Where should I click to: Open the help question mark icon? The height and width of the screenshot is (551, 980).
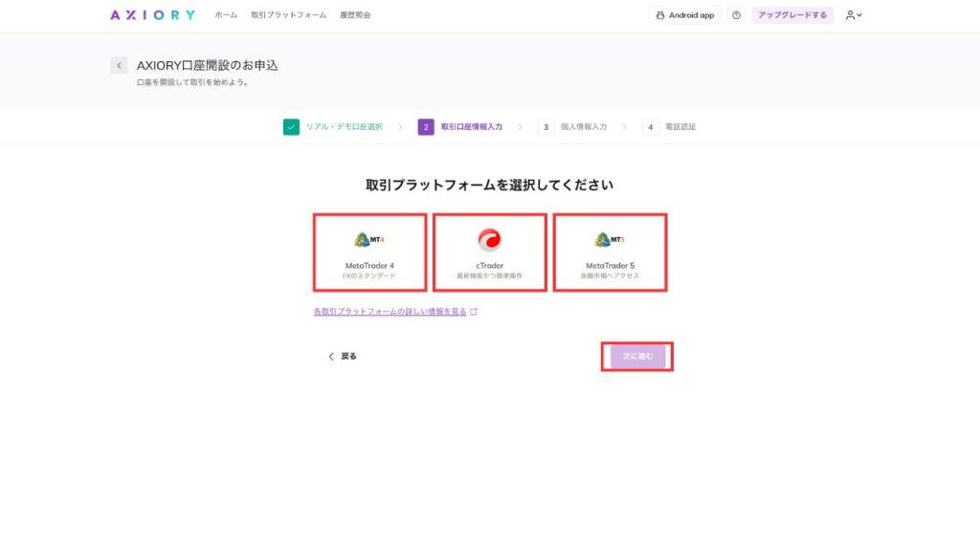(x=734, y=14)
